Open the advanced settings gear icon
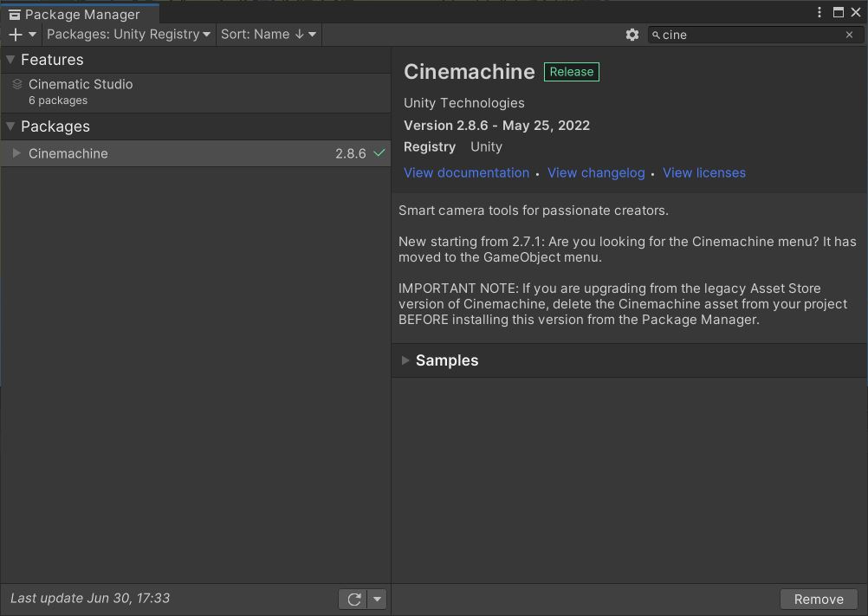The image size is (868, 616). click(632, 35)
